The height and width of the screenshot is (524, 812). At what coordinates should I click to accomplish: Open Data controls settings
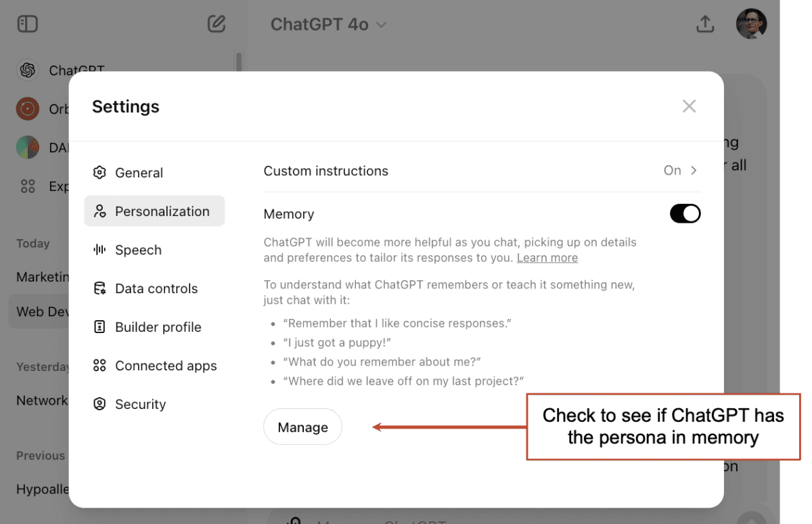pyautogui.click(x=156, y=288)
